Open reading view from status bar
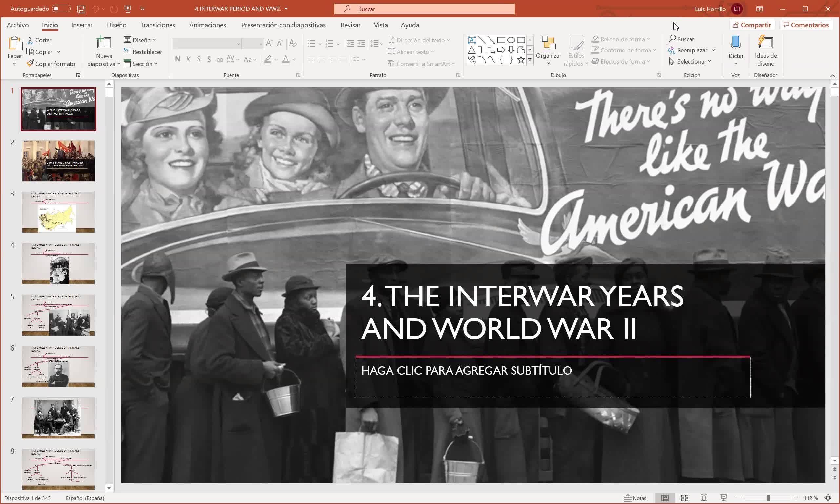 pos(704,498)
